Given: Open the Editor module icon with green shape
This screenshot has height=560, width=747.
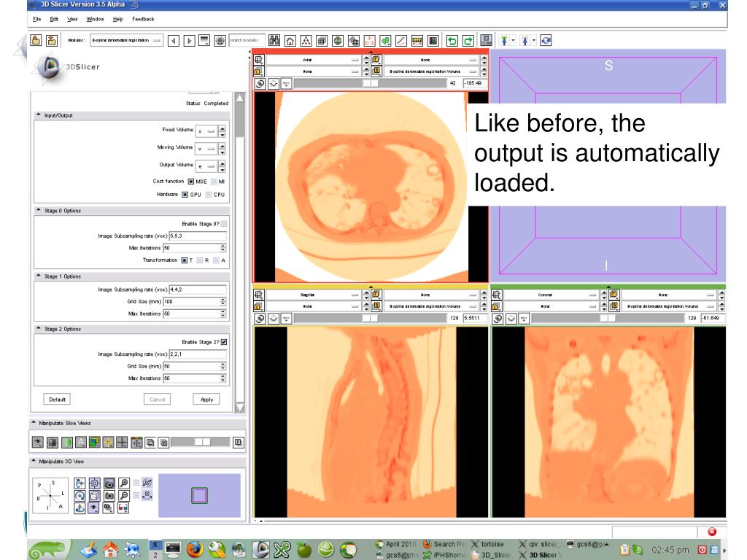Looking at the screenshot, I should pos(385,41).
